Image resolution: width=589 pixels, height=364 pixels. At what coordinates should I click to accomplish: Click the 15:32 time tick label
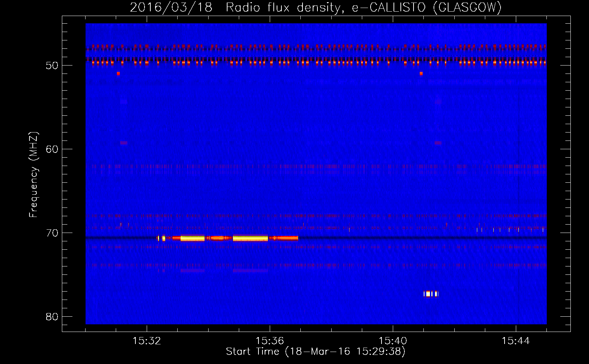[x=147, y=341]
